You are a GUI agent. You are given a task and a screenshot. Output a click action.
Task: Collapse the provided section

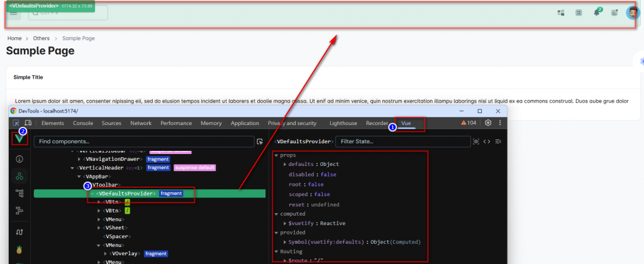pyautogui.click(x=277, y=233)
